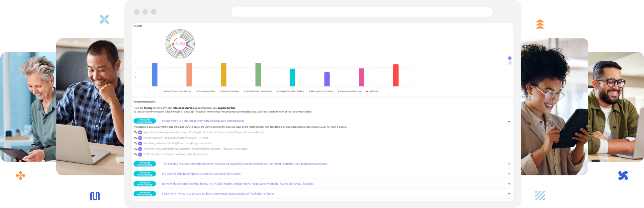The width and height of the screenshot is (644, 208).
Task: Click the red Leadership bar in chart
Action: click(396, 75)
